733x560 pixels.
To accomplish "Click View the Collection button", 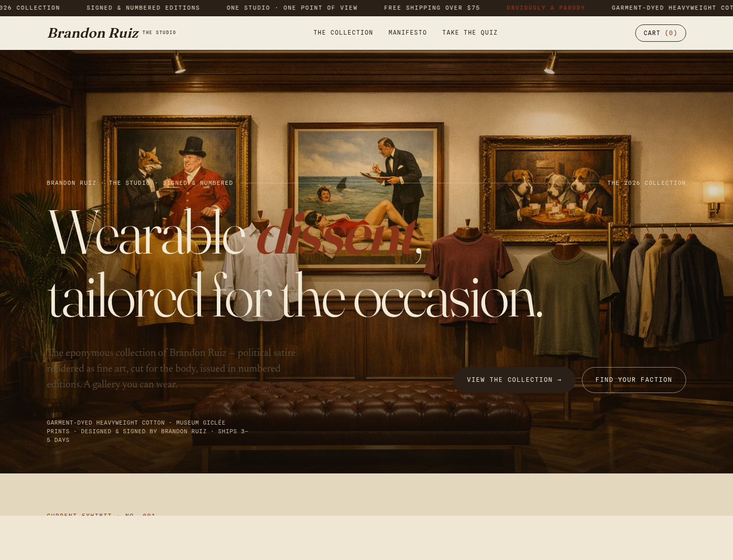I will [x=514, y=380].
